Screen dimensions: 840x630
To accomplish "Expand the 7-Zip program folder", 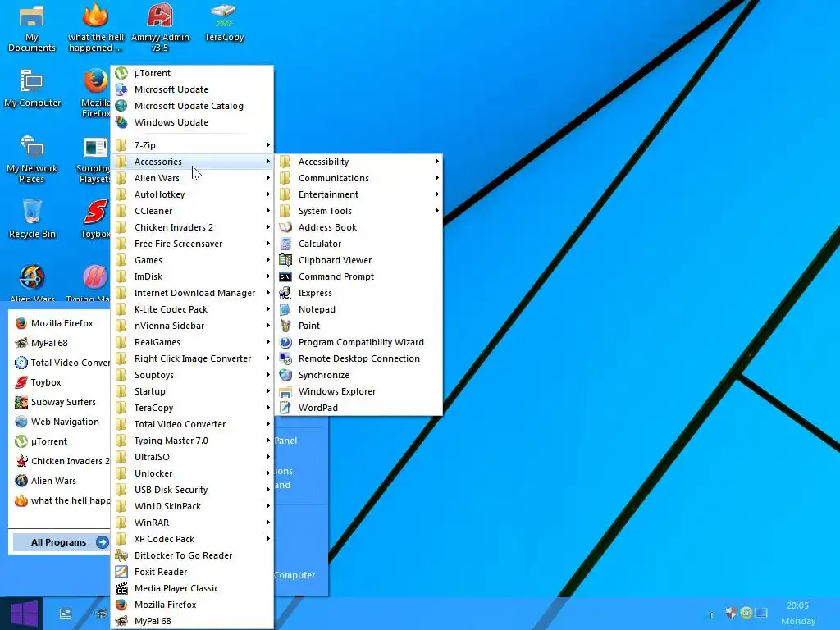I will [x=192, y=145].
